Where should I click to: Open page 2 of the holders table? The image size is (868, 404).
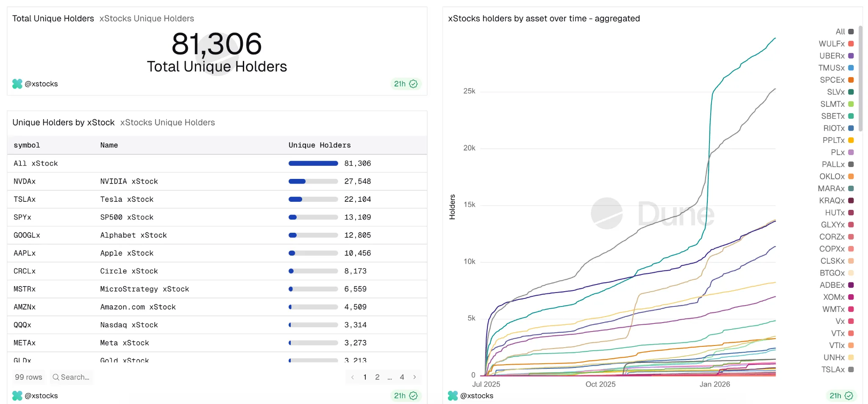tap(377, 377)
